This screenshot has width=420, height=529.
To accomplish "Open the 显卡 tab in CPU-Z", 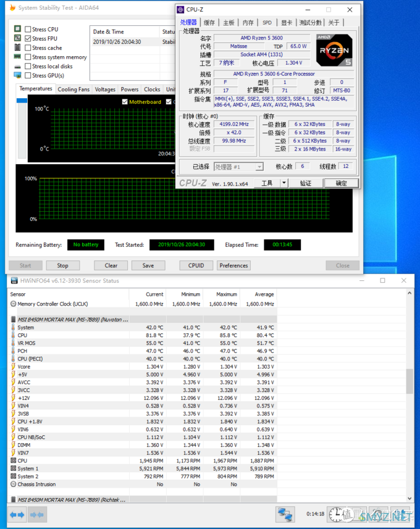I will click(x=287, y=23).
